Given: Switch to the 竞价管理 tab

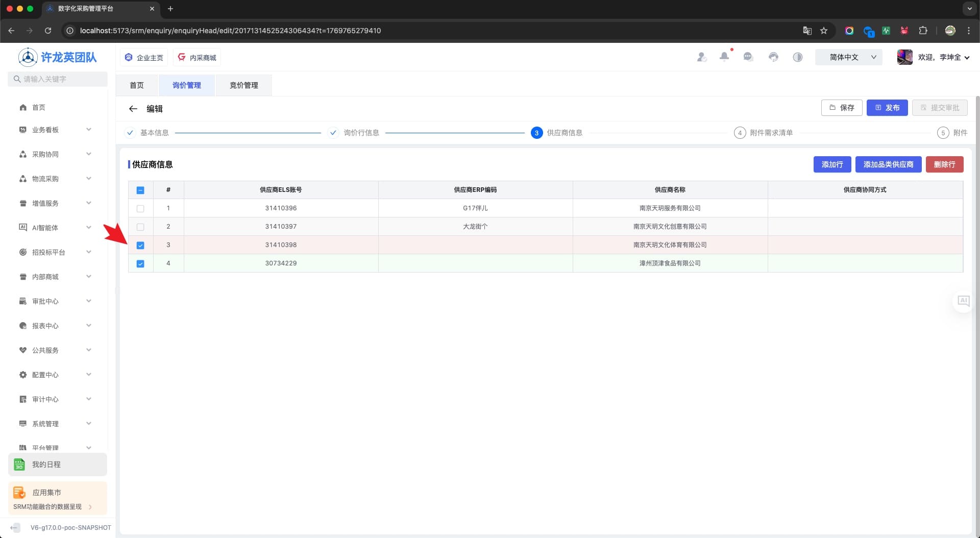Looking at the screenshot, I should (243, 85).
